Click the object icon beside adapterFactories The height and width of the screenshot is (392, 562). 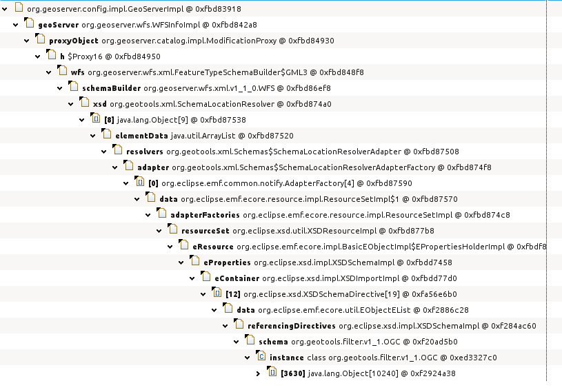162,213
